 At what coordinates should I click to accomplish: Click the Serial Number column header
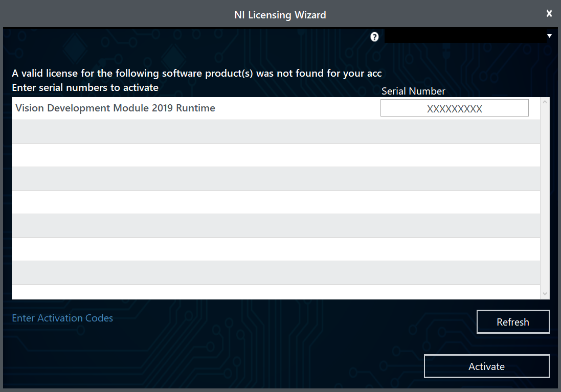click(x=413, y=91)
